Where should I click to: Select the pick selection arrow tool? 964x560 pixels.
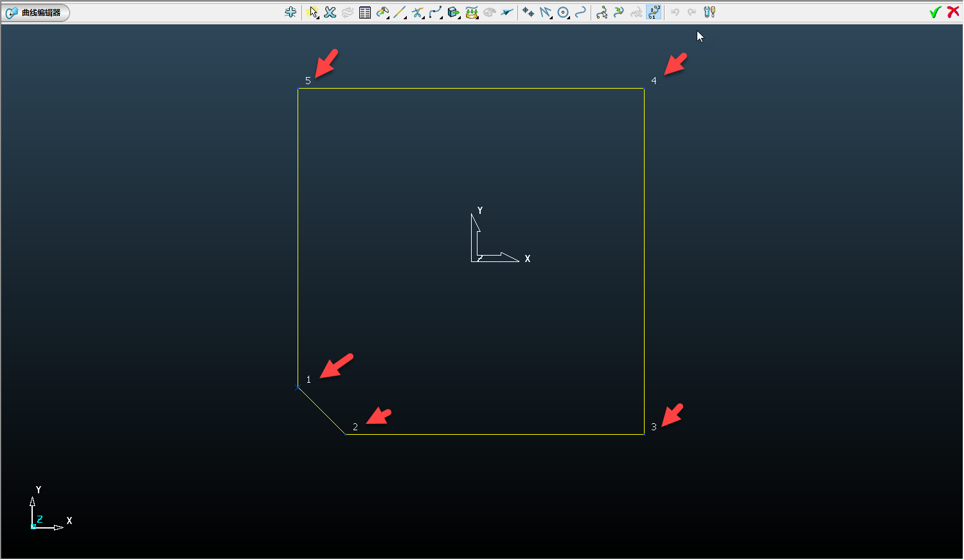[314, 12]
